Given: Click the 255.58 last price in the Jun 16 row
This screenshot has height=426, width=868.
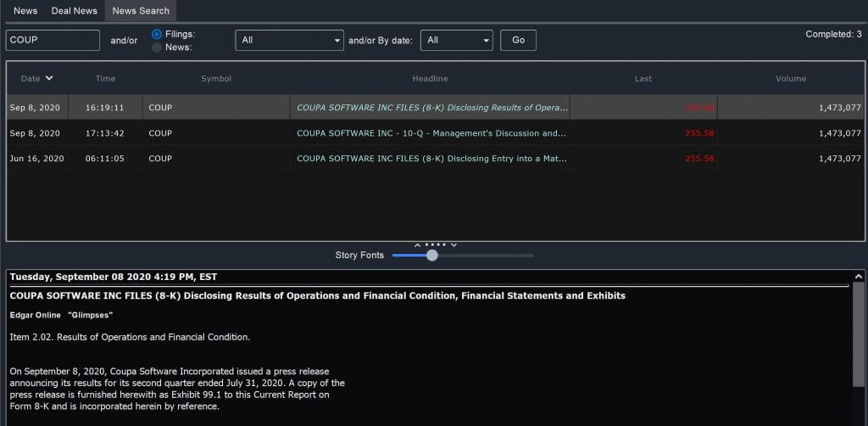Looking at the screenshot, I should click(699, 159).
